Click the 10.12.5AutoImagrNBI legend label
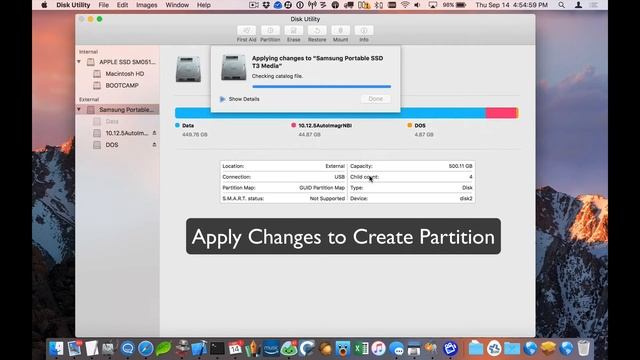This screenshot has height=360, width=640. pyautogui.click(x=325, y=126)
